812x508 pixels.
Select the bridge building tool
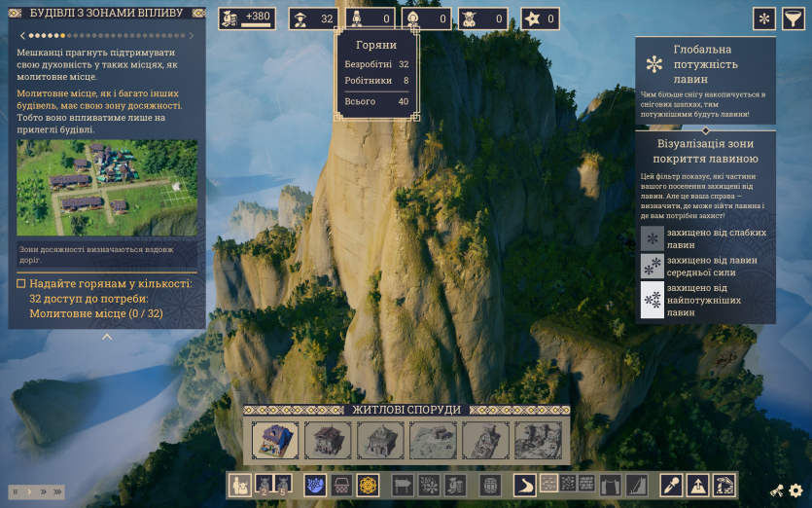(x=610, y=484)
